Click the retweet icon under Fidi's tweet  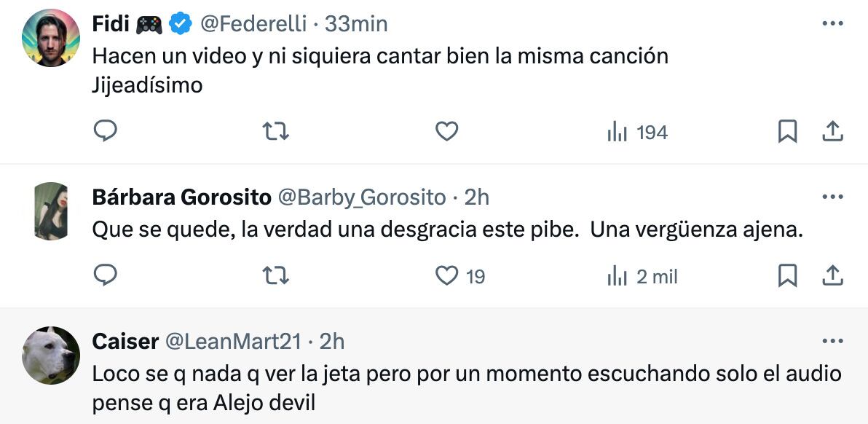pyautogui.click(x=277, y=132)
